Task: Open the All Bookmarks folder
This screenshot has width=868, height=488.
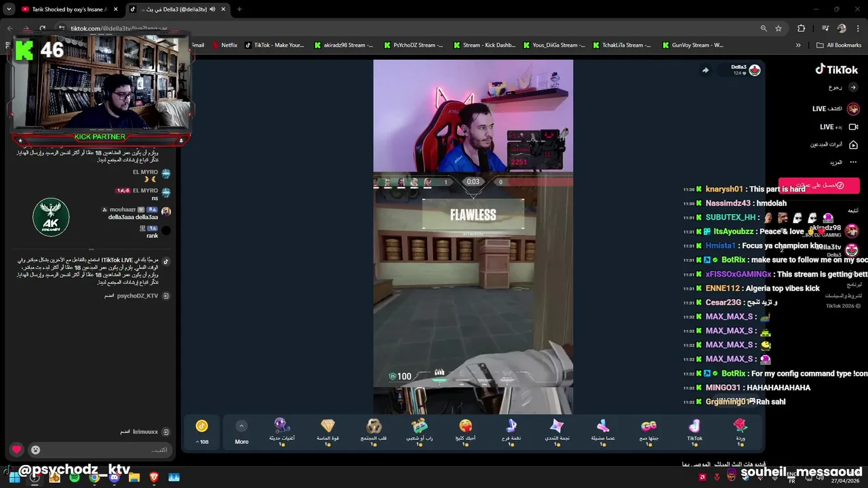Action: pos(839,45)
